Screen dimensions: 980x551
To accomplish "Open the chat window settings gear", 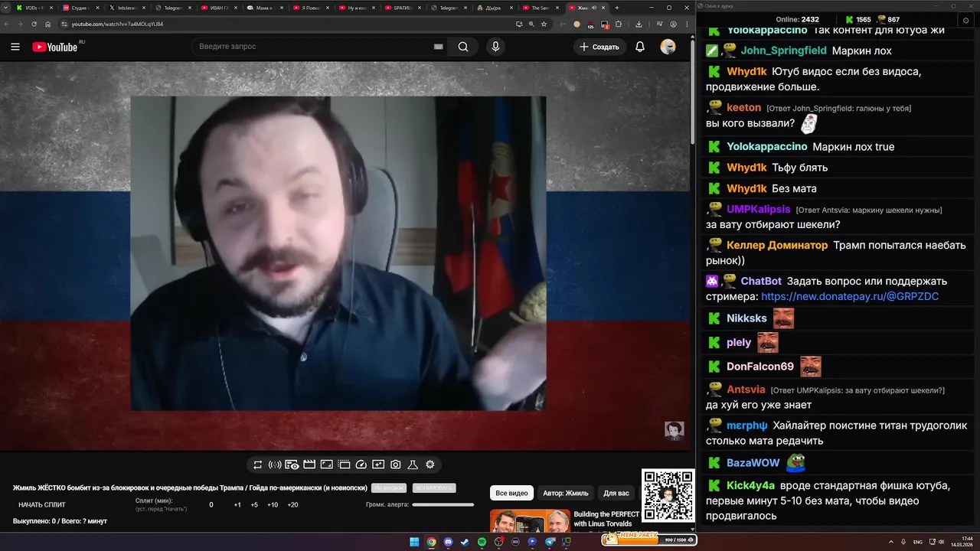I will 965,20.
